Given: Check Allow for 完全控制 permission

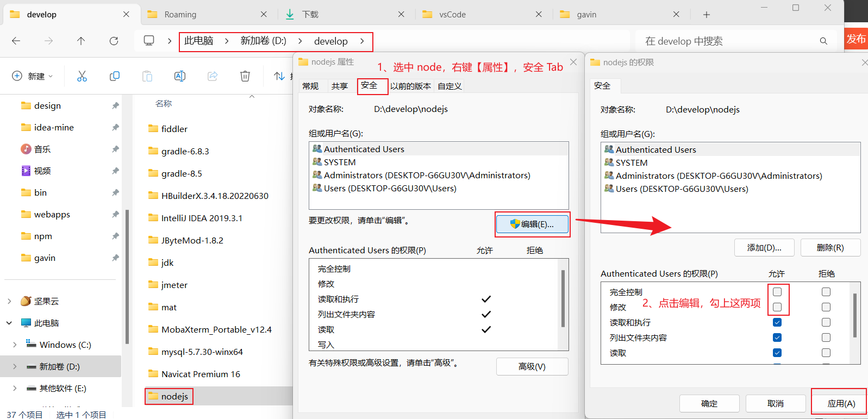Looking at the screenshot, I should (x=777, y=292).
